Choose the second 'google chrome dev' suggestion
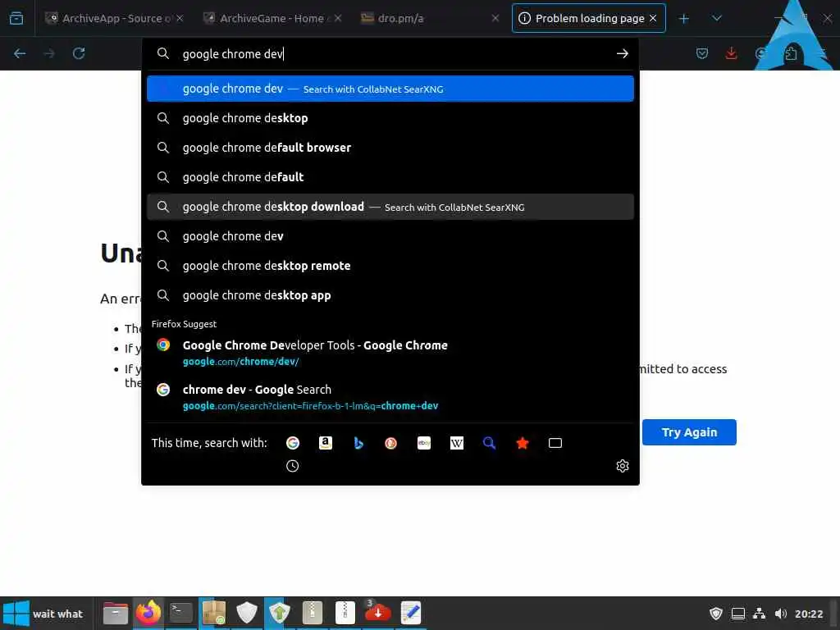Screen dimensions: 840x630 point(390,236)
